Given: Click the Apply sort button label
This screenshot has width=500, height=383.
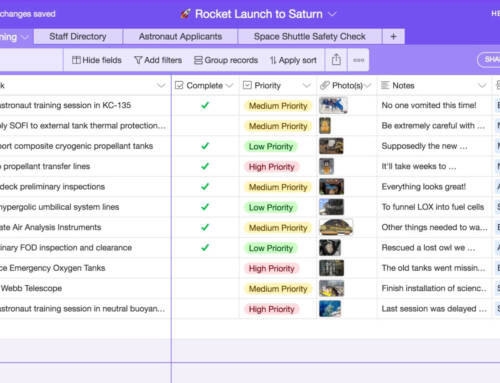Looking at the screenshot, I should (x=297, y=60).
